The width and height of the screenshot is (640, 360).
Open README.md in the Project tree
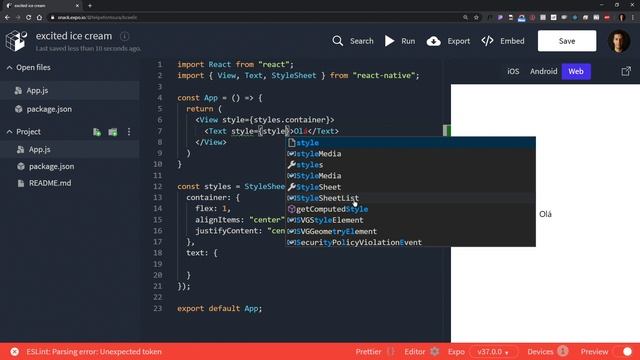pyautogui.click(x=69, y=183)
